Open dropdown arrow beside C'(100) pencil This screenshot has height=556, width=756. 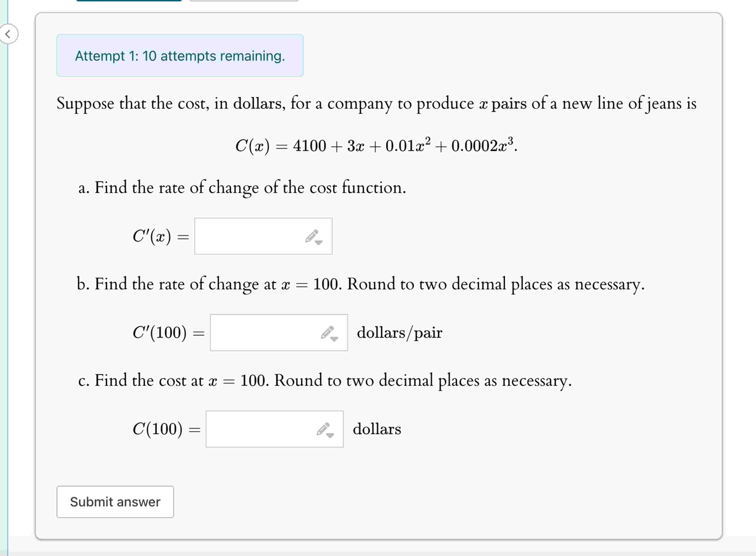pyautogui.click(x=334, y=339)
